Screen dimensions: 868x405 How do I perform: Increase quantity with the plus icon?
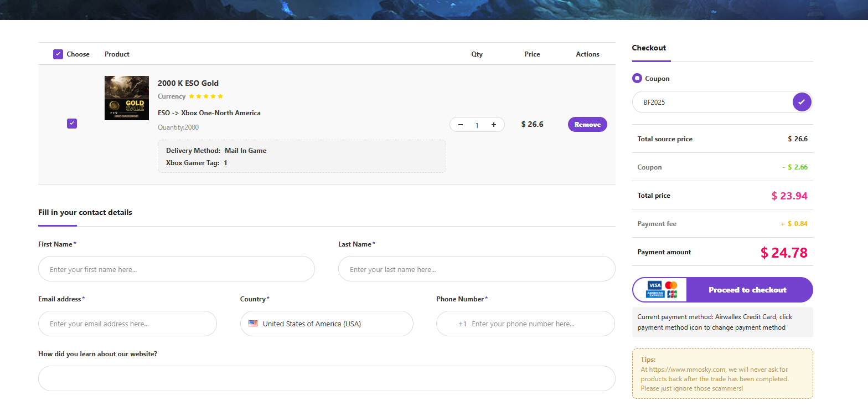coord(493,125)
